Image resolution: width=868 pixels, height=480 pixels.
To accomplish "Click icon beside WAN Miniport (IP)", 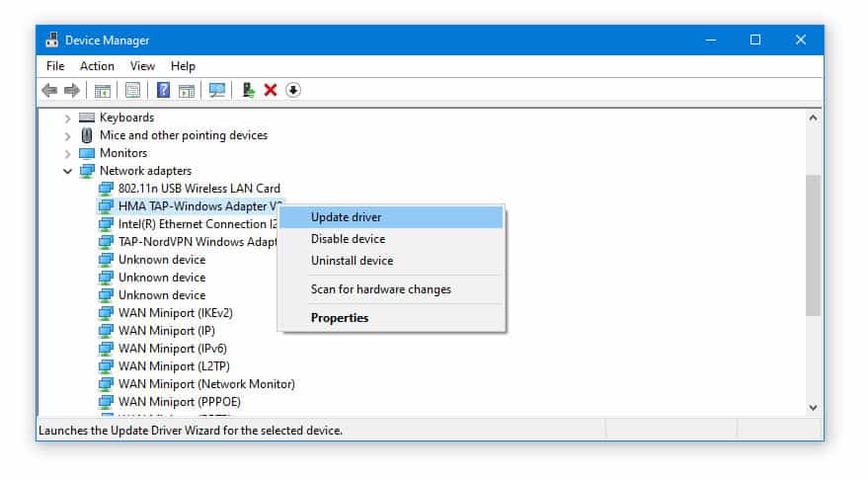I will coord(106,331).
